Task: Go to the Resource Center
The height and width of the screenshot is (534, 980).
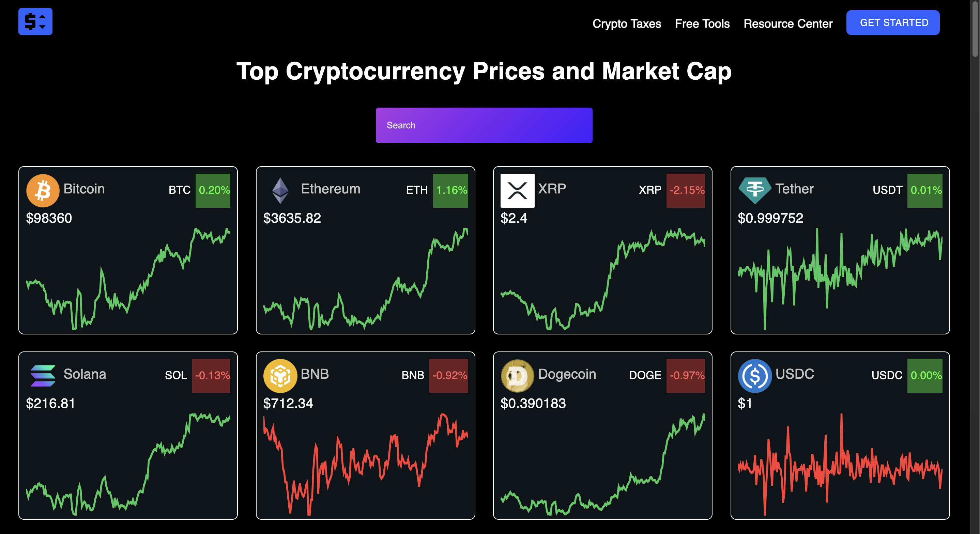Action: coord(788,23)
